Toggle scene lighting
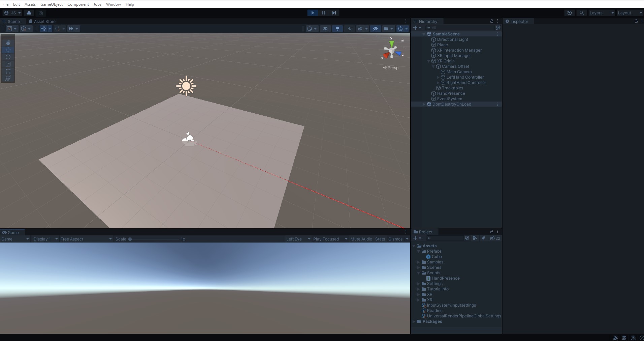 tap(337, 29)
